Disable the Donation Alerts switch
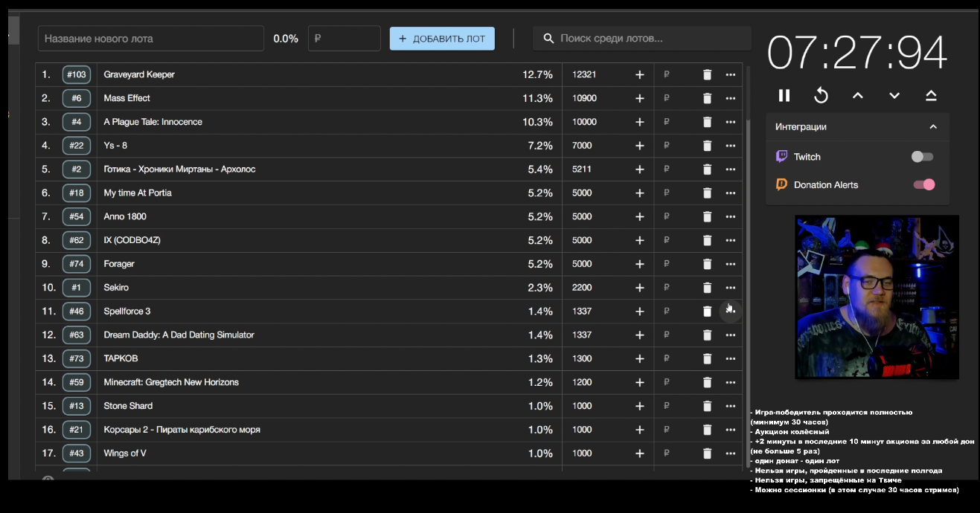Viewport: 980px width, 513px height. pyautogui.click(x=924, y=184)
